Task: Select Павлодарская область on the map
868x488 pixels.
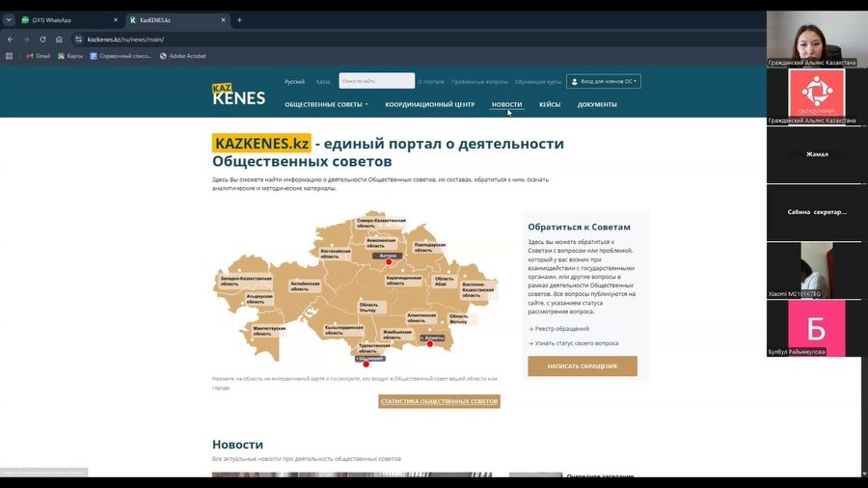Action: tap(429, 247)
